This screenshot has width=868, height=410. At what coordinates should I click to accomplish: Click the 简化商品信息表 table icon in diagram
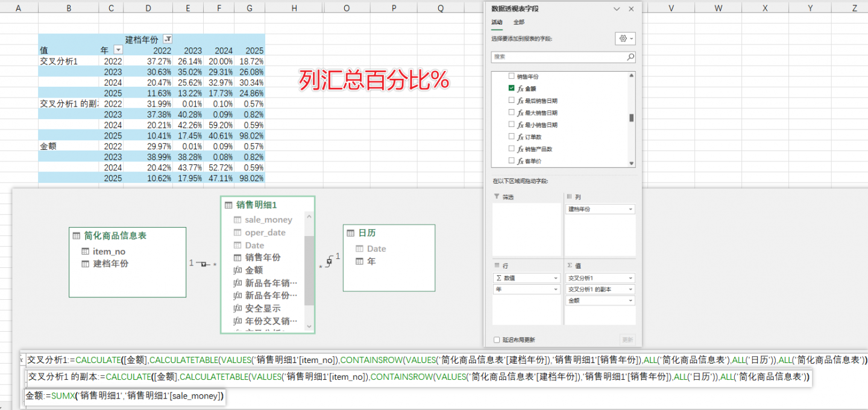(x=77, y=236)
